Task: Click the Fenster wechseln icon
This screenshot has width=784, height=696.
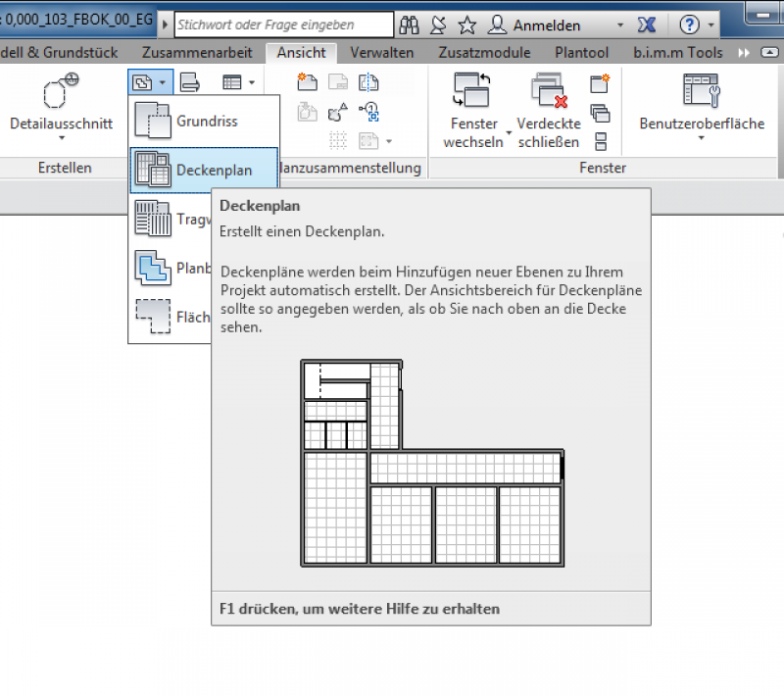Action: (x=474, y=91)
